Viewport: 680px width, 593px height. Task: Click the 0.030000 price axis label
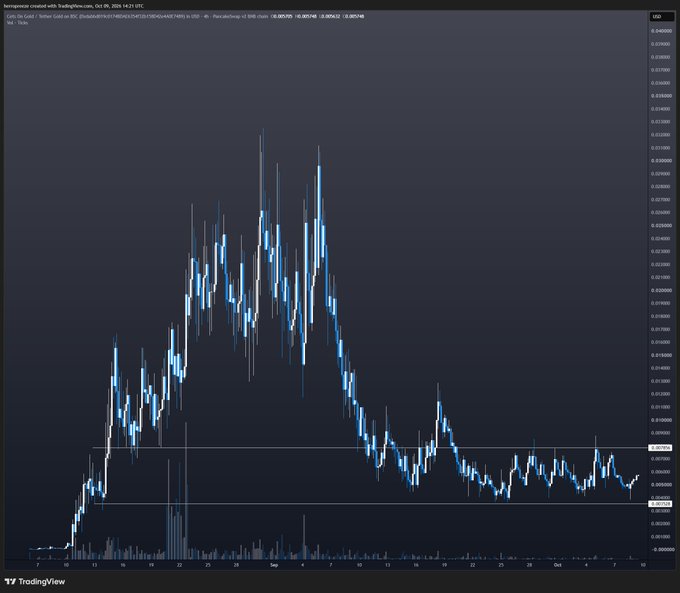point(661,161)
